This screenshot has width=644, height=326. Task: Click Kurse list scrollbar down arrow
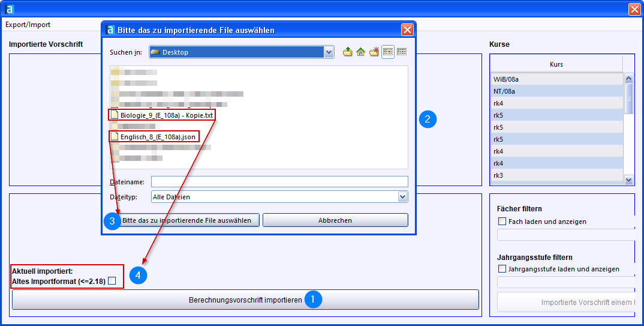pyautogui.click(x=628, y=180)
